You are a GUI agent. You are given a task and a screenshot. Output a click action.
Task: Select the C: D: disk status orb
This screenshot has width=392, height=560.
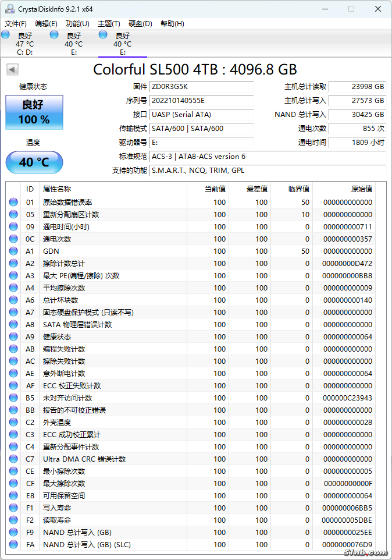pos(5,35)
